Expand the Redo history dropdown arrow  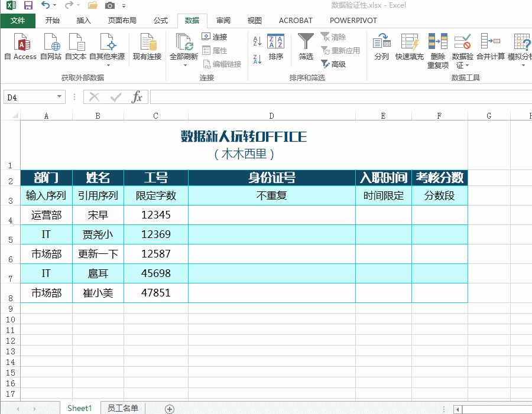[x=78, y=5]
